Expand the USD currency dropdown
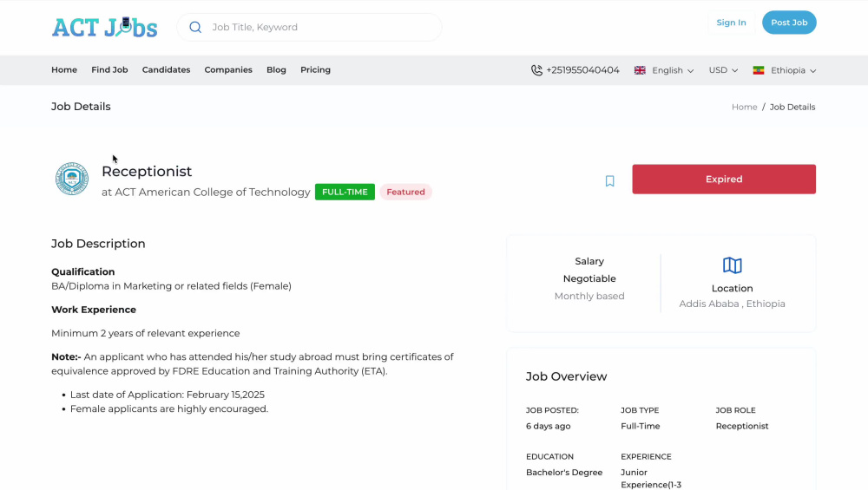868x490 pixels. pyautogui.click(x=723, y=70)
